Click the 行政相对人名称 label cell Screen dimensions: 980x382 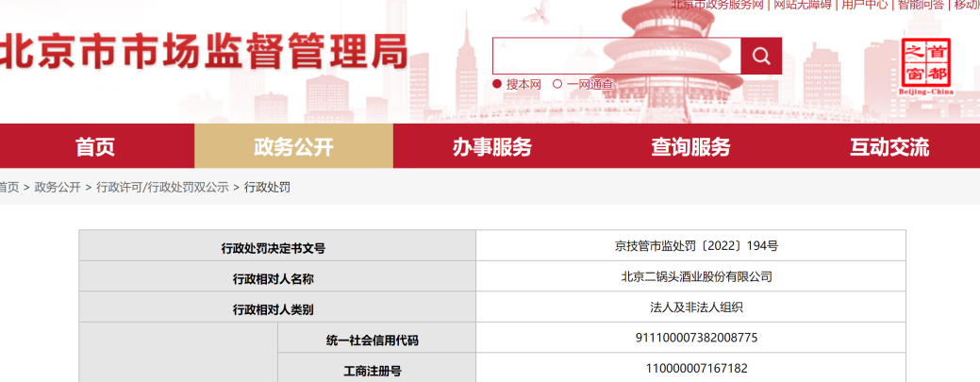pyautogui.click(x=277, y=276)
